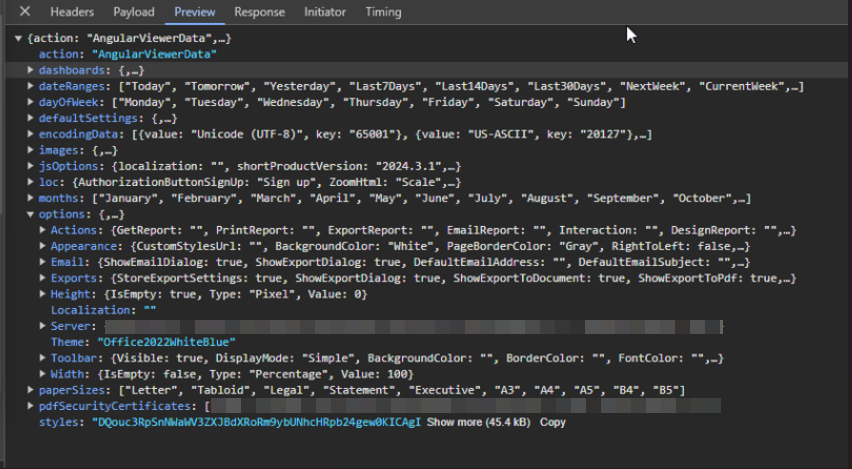
Task: Expand the Server node
Action: tap(42, 326)
